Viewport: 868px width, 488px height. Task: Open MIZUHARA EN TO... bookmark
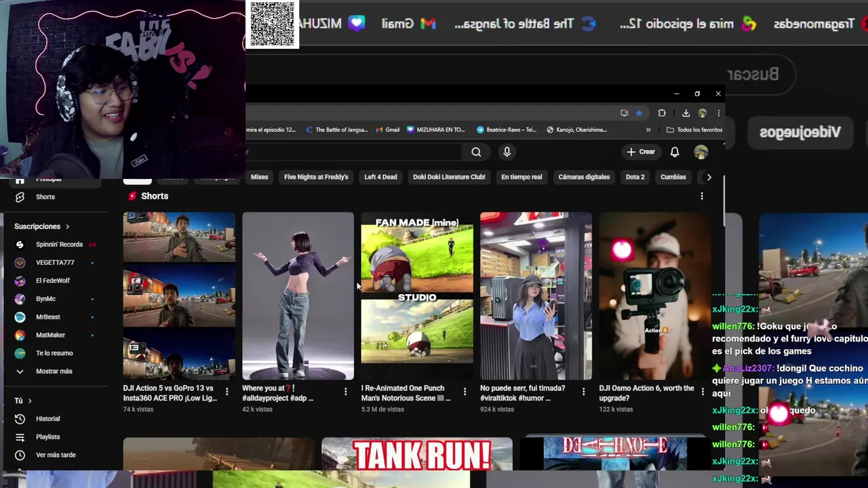click(435, 129)
